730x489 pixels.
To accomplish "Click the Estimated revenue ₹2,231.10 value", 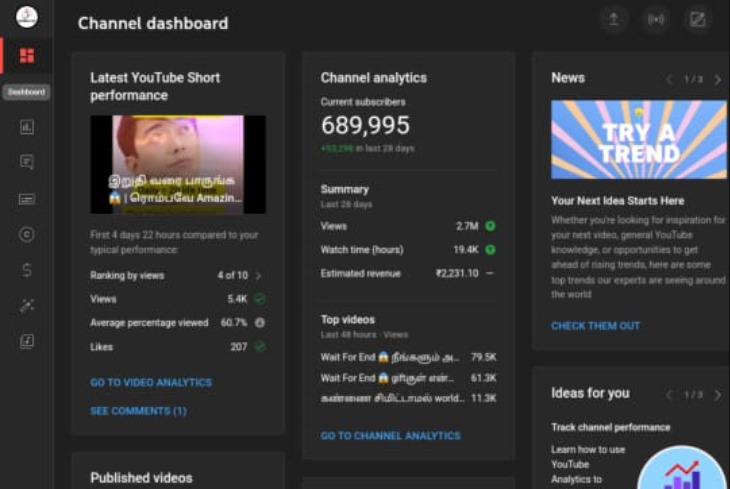I will 457,273.
